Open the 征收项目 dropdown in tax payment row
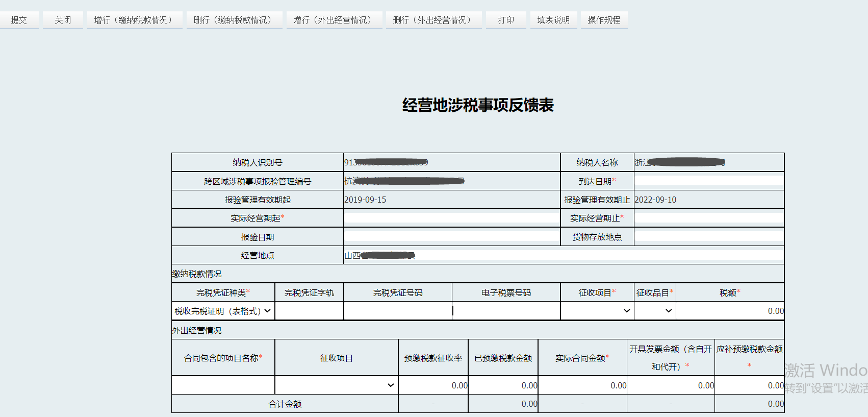 (x=597, y=311)
